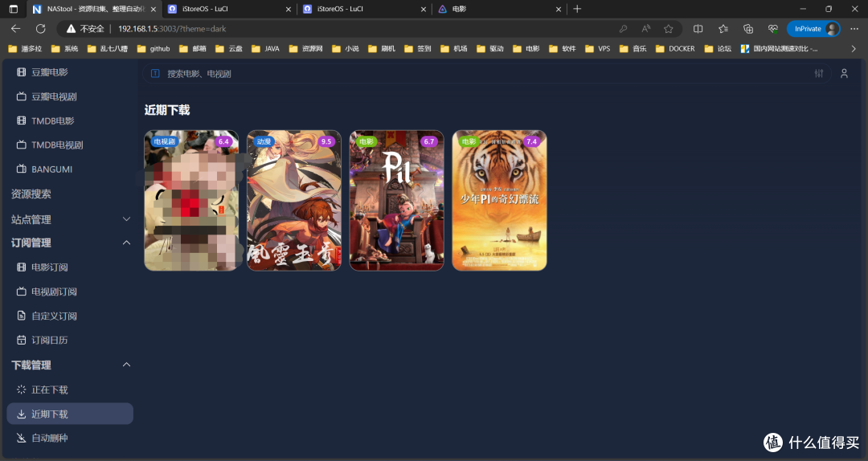Click the 7.4 rating badge

point(531,141)
